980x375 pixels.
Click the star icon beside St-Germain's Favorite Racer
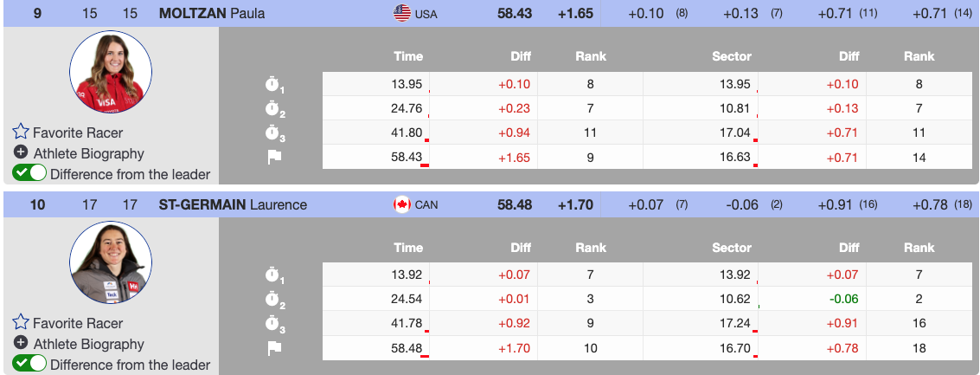tap(21, 323)
